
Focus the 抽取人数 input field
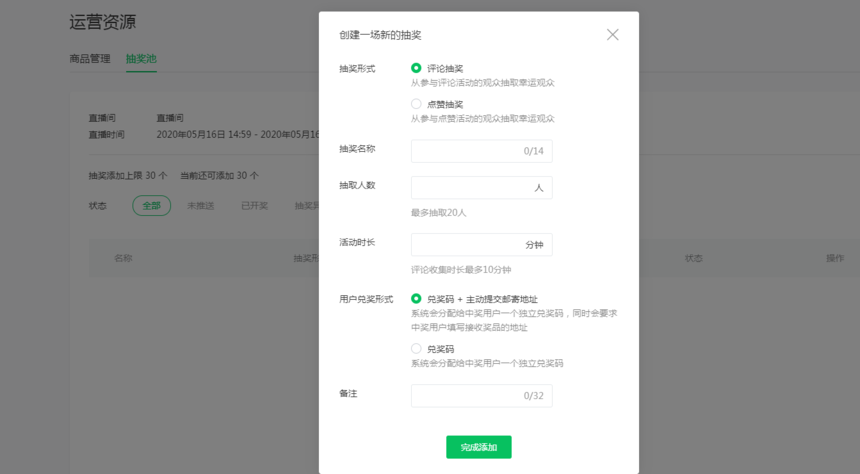tap(482, 188)
